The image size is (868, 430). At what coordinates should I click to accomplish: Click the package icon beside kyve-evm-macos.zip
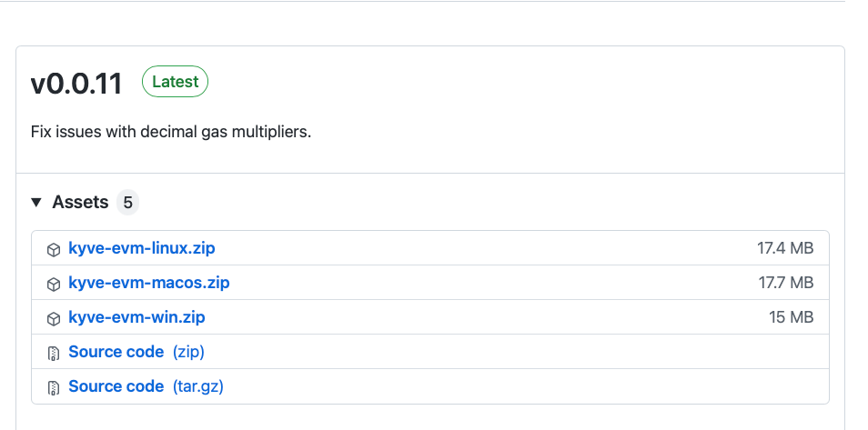[x=54, y=284]
